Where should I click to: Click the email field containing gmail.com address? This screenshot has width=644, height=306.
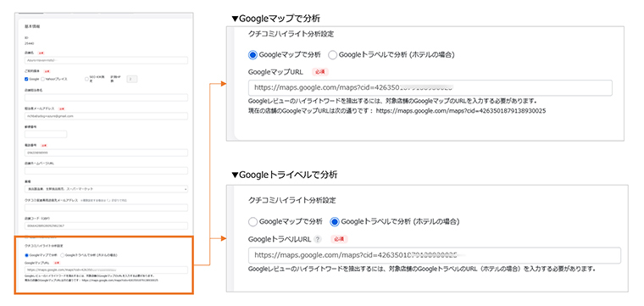tap(107, 116)
